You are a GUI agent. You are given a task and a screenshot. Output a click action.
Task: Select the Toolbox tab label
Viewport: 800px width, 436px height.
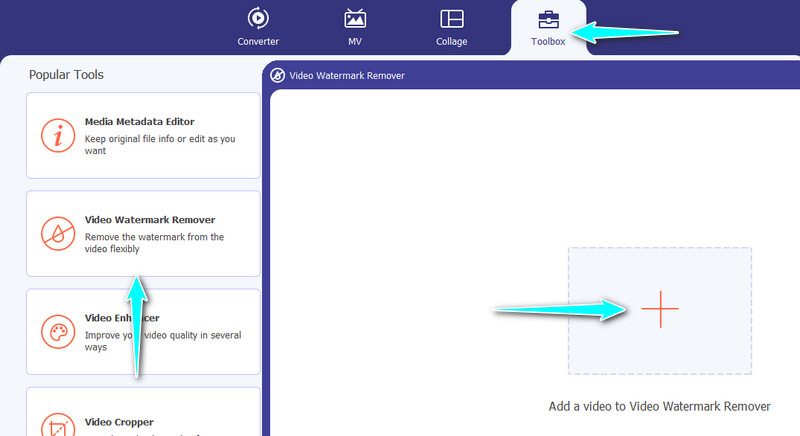pos(548,42)
